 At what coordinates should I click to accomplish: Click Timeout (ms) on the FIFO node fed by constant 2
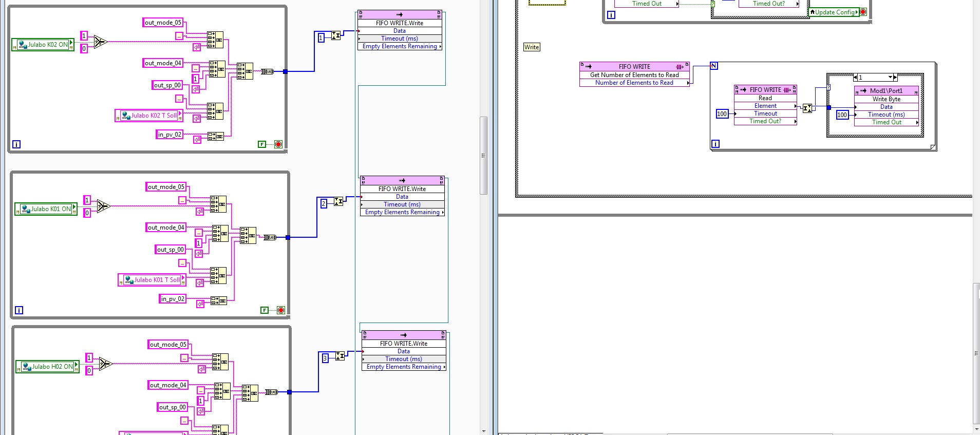click(402, 204)
